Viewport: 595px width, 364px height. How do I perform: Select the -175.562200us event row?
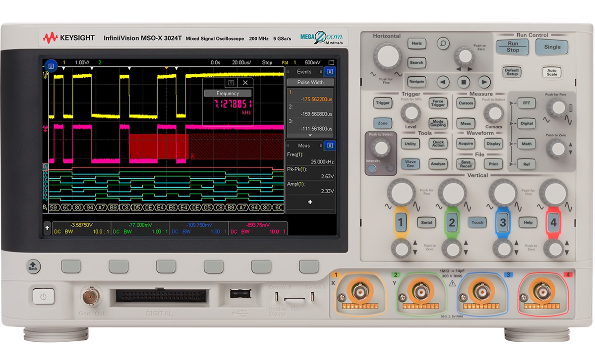[310, 96]
